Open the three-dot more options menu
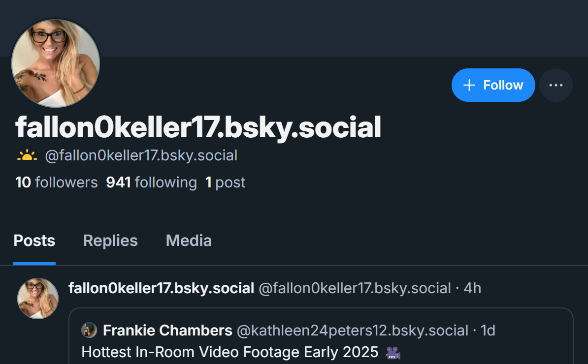 point(555,85)
